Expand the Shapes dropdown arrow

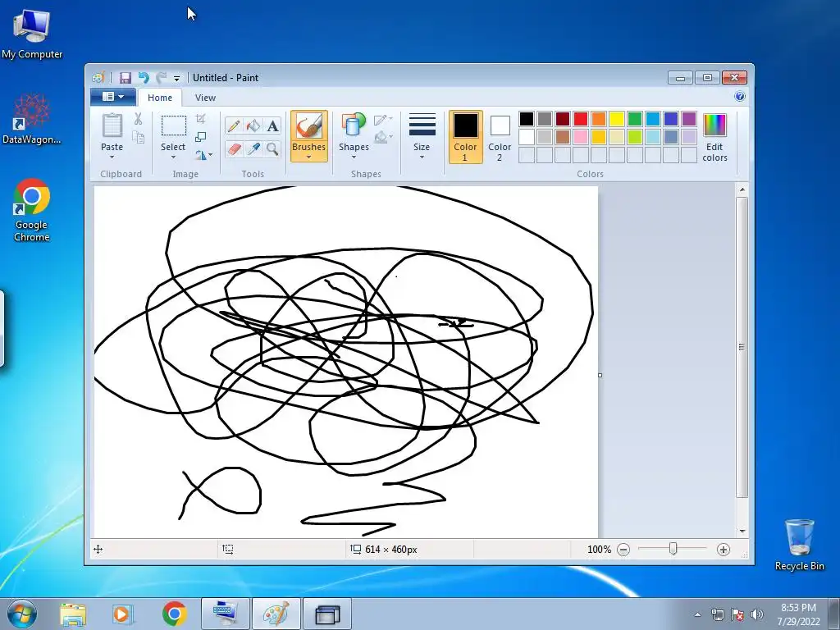(x=354, y=157)
